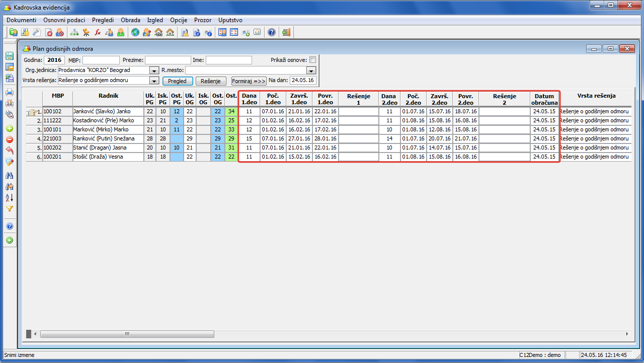Expand the Vrsta rešenja dropdown

point(154,81)
